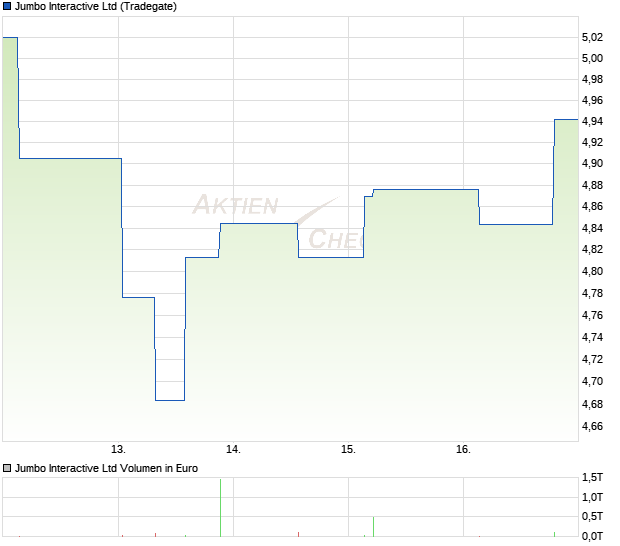Click the 4,80 price axis label
620x546 pixels.
point(592,271)
